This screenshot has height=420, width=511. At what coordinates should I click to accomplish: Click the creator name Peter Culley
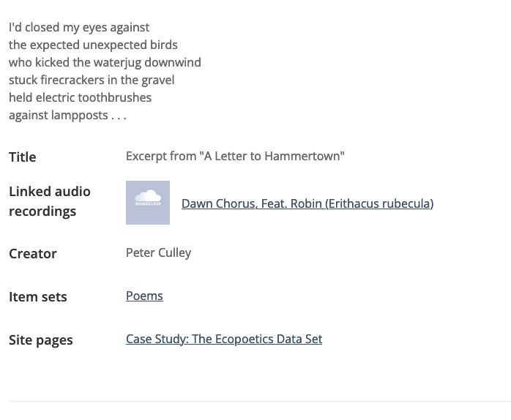pos(158,253)
